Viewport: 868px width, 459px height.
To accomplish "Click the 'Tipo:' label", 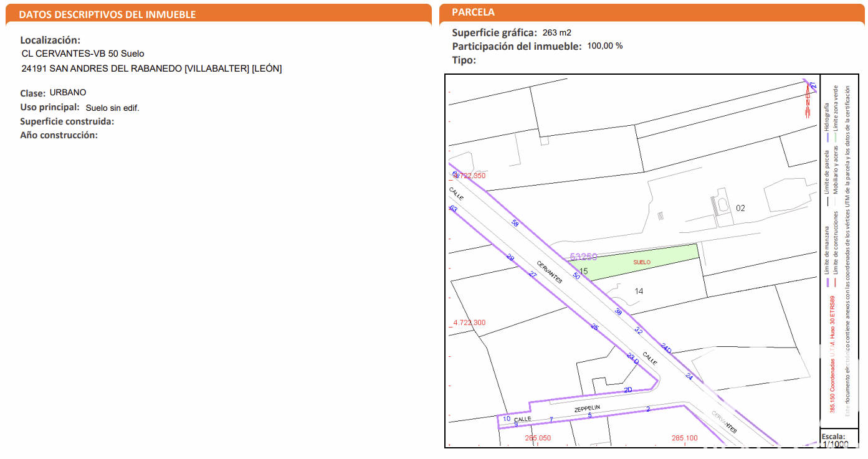I will pyautogui.click(x=464, y=60).
